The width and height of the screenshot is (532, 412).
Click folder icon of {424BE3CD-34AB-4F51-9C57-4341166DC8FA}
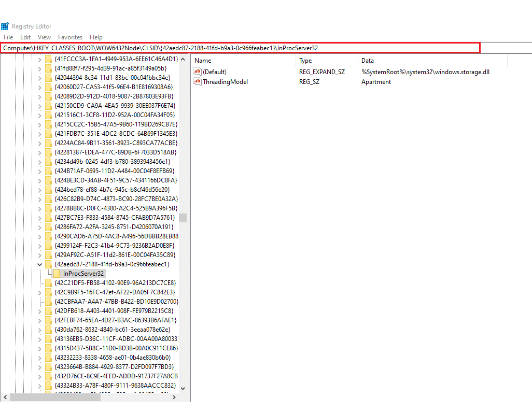tap(48, 180)
